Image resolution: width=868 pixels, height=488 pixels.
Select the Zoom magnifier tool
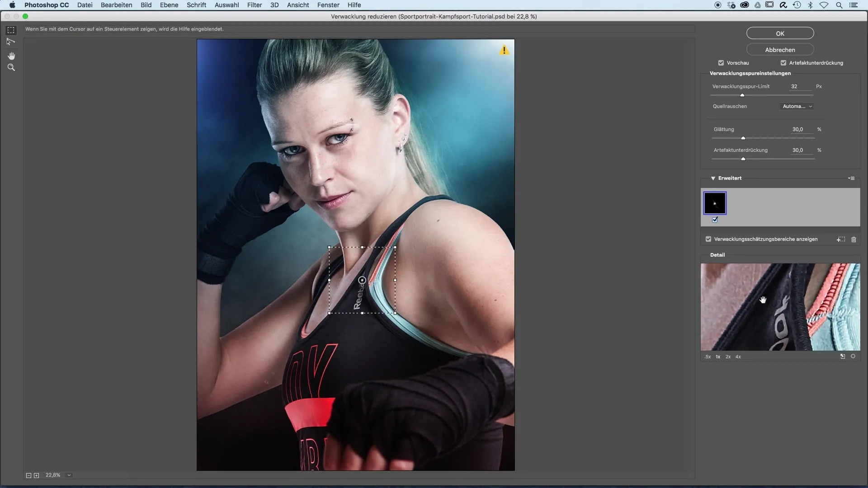11,68
